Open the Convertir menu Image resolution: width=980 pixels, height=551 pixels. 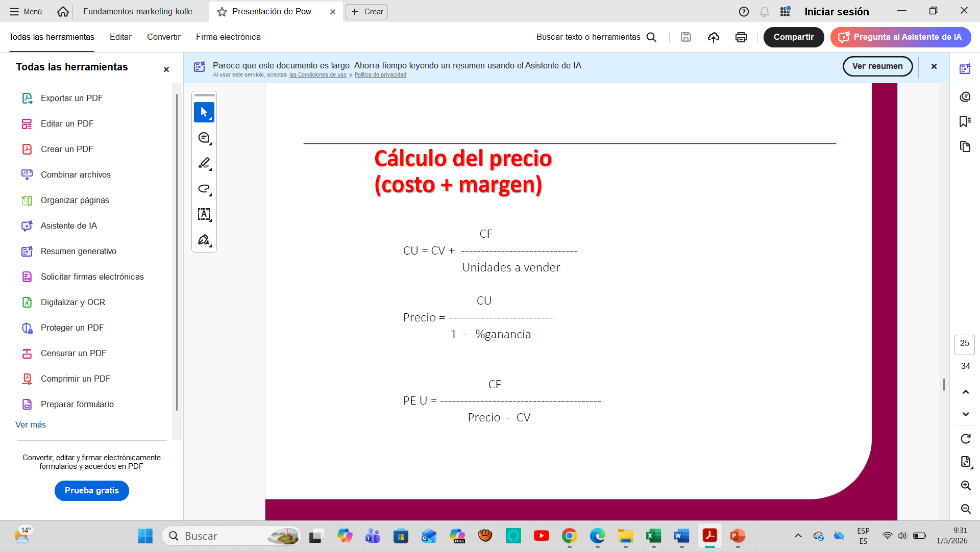(164, 37)
